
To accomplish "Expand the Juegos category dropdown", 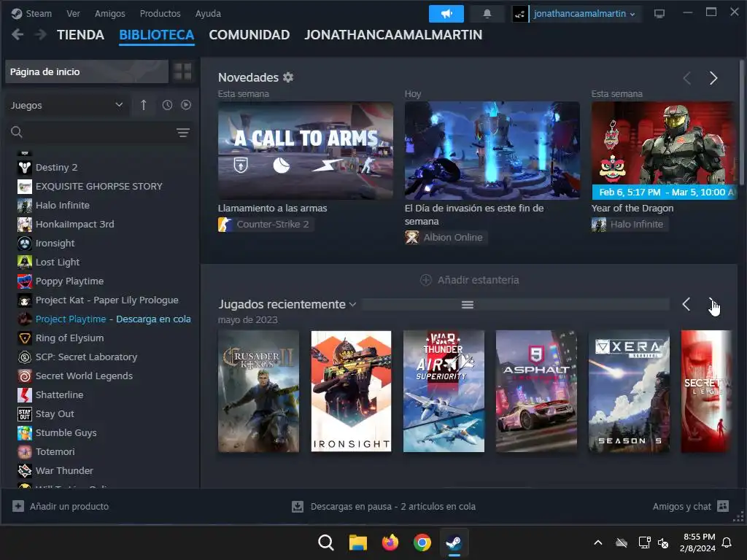I will pyautogui.click(x=66, y=105).
